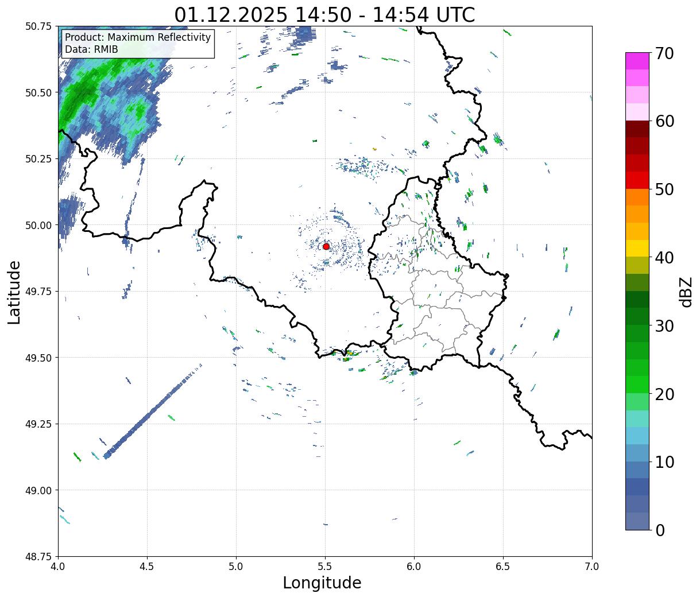This screenshot has height=597, width=700.
Task: Click the latitude tick label 50.25
Action: pyautogui.click(x=38, y=159)
